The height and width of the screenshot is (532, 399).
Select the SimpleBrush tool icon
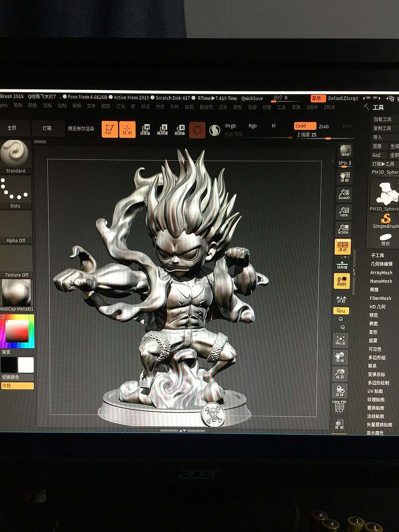[385, 221]
